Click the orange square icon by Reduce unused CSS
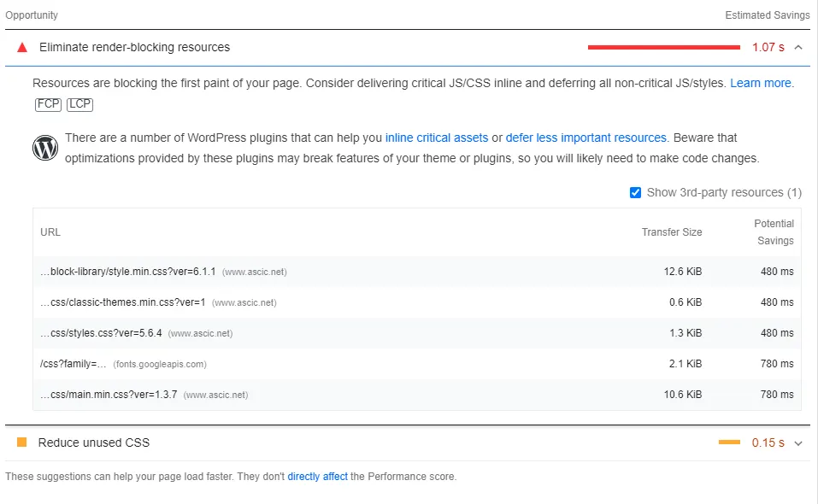 (22, 442)
